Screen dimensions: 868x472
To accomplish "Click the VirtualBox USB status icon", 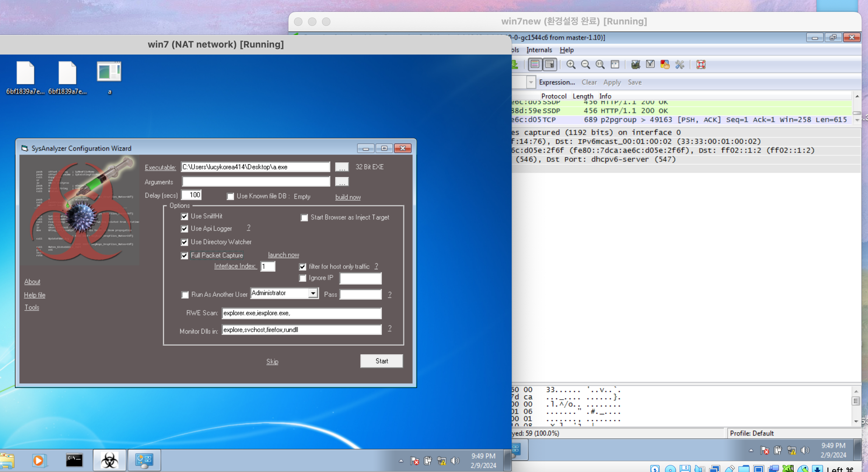I will [x=730, y=469].
